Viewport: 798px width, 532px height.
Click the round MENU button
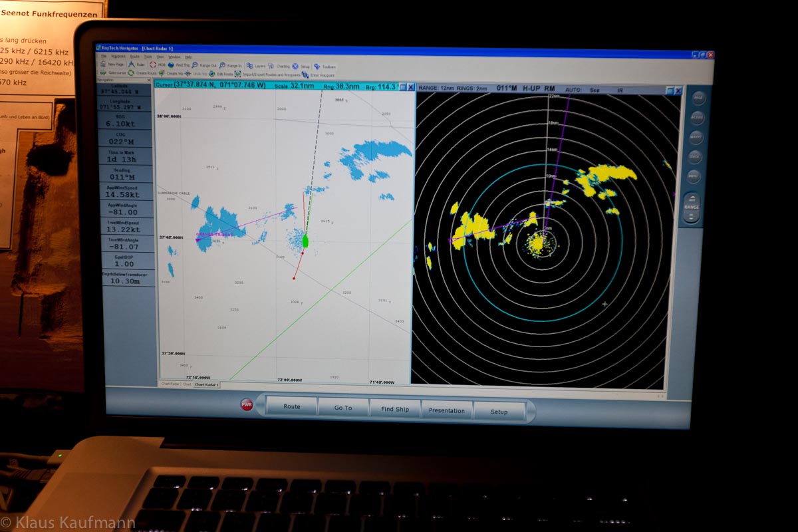(x=693, y=177)
